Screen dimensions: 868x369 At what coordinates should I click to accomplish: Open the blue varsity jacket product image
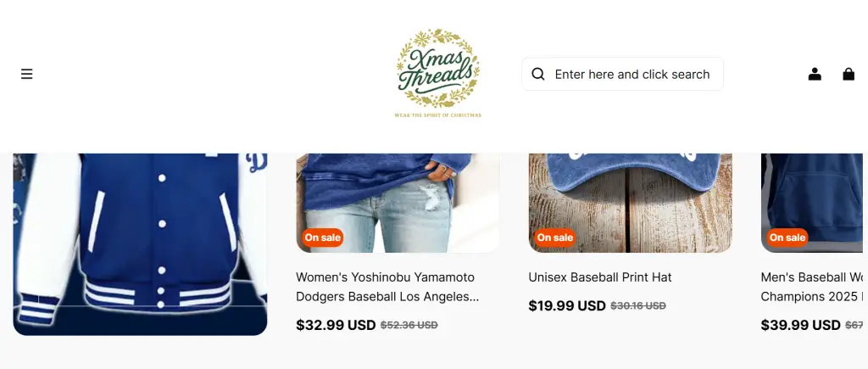point(140,244)
